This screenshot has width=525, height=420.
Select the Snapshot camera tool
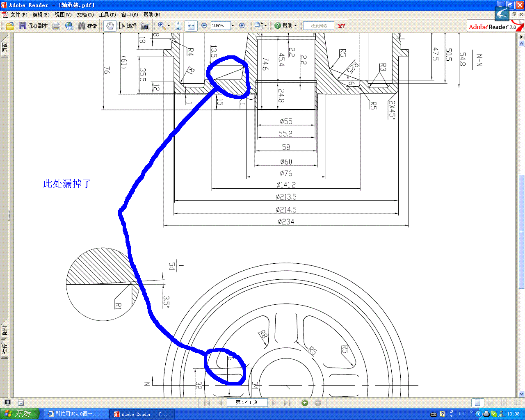click(x=145, y=26)
